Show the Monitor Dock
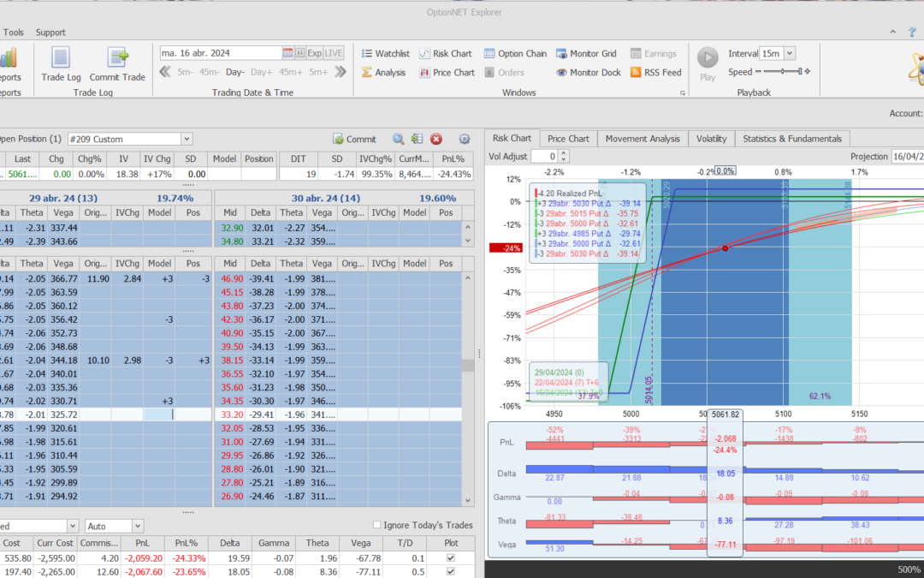The image size is (924, 578). click(588, 73)
